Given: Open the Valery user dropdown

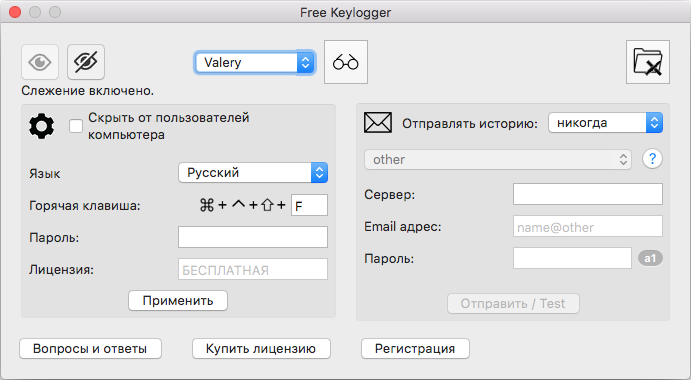Looking at the screenshot, I should pos(255,63).
